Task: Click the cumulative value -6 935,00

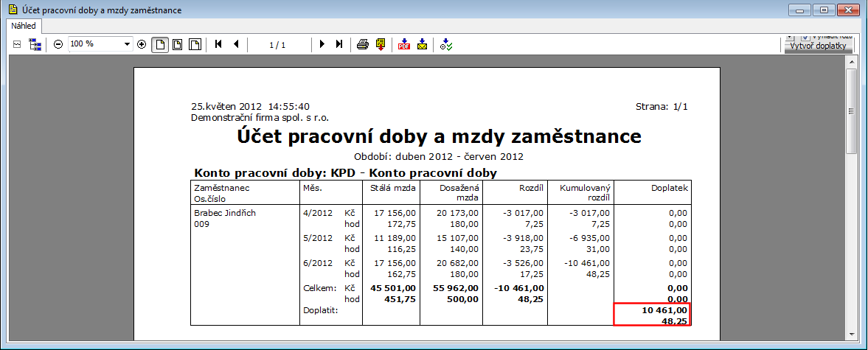Action: (588, 238)
